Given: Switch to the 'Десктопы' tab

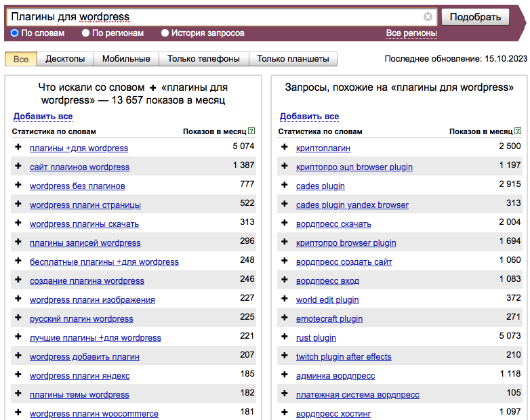Looking at the screenshot, I should [x=65, y=59].
